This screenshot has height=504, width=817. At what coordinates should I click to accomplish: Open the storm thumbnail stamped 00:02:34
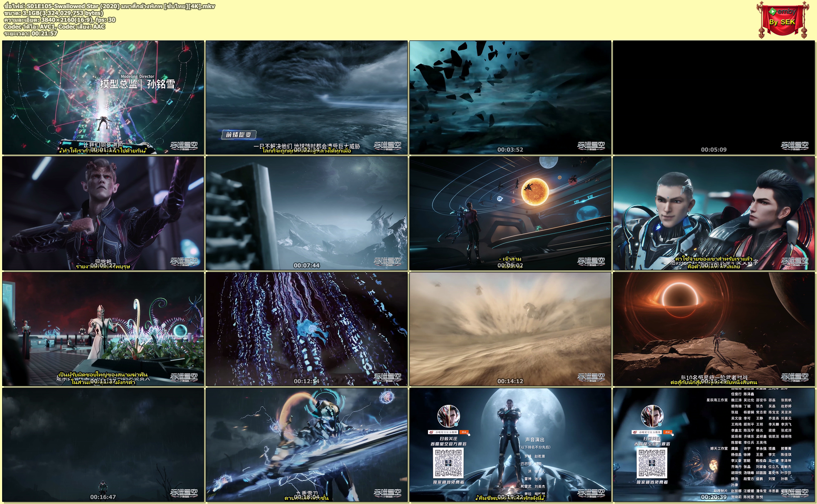[x=307, y=97]
